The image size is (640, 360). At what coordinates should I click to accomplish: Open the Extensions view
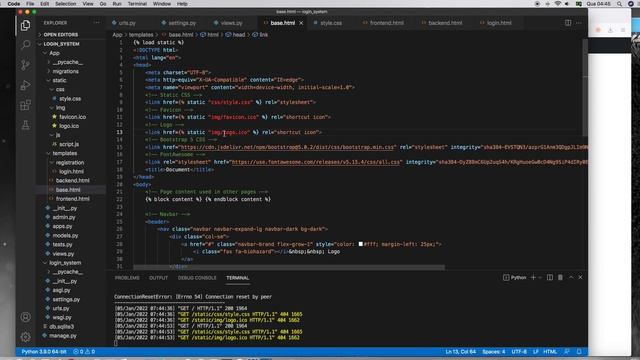point(25,105)
